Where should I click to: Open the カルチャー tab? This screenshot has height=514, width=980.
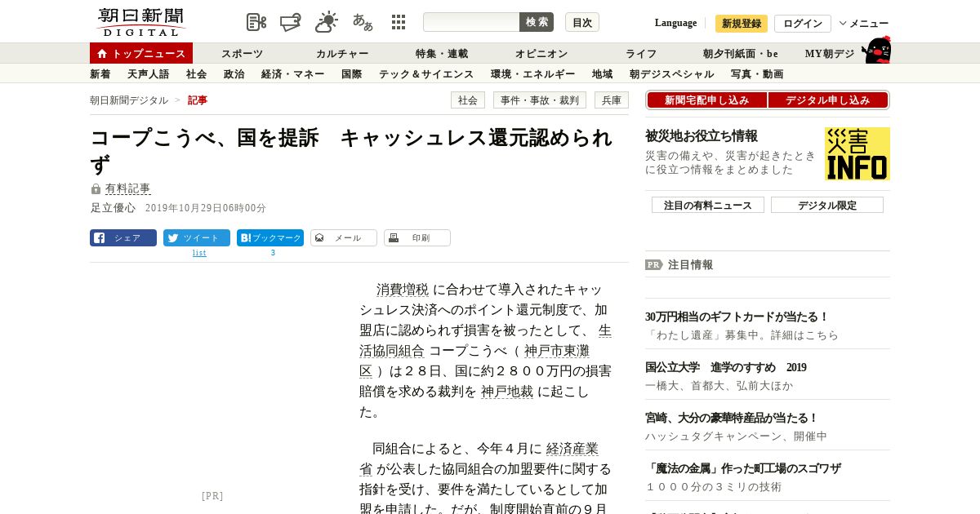coord(342,53)
